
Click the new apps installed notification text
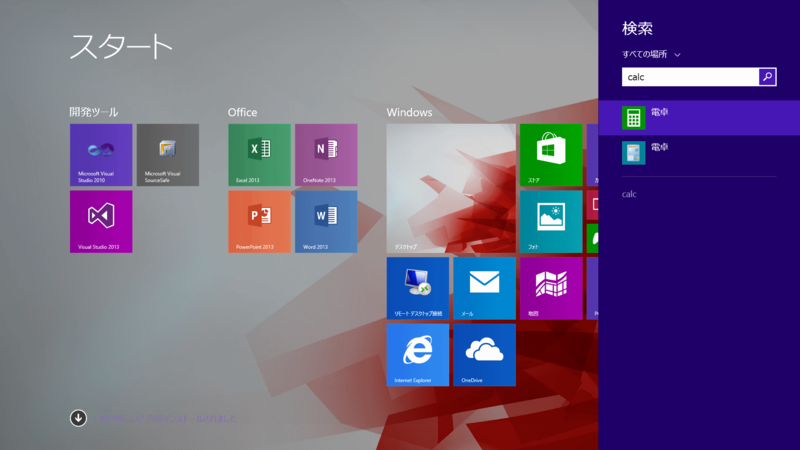(165, 418)
